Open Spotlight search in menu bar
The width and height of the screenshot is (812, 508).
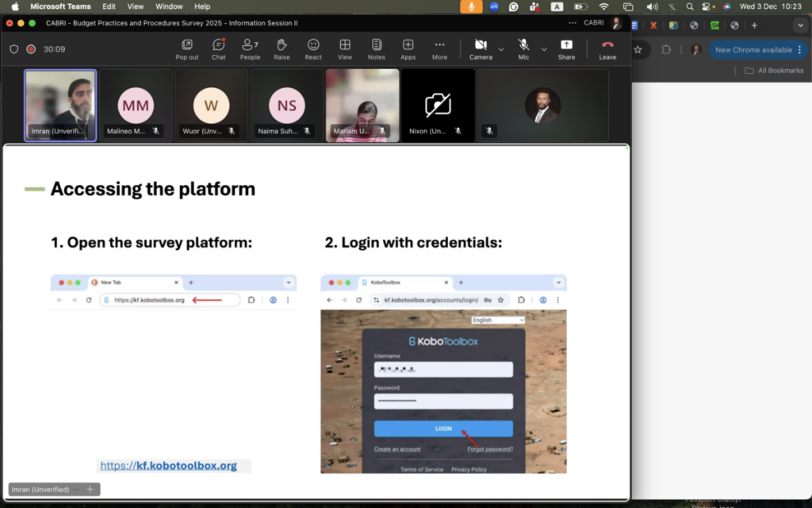[x=690, y=6]
